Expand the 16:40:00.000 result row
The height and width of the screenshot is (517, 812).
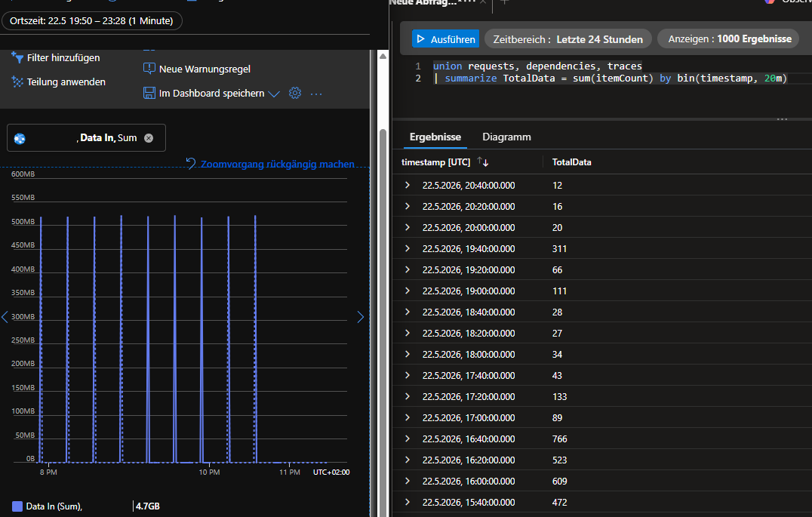pos(408,439)
